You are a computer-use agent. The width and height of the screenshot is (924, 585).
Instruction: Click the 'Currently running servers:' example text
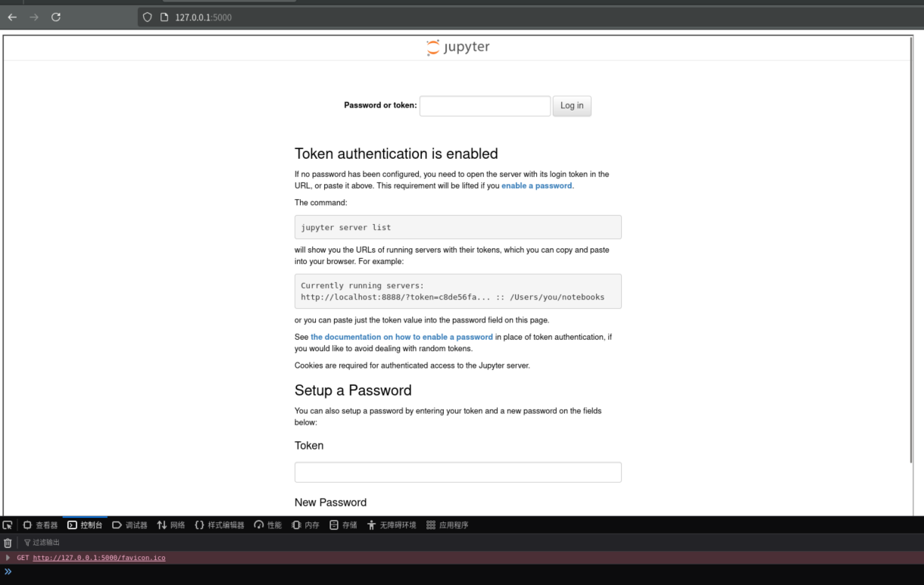362,285
